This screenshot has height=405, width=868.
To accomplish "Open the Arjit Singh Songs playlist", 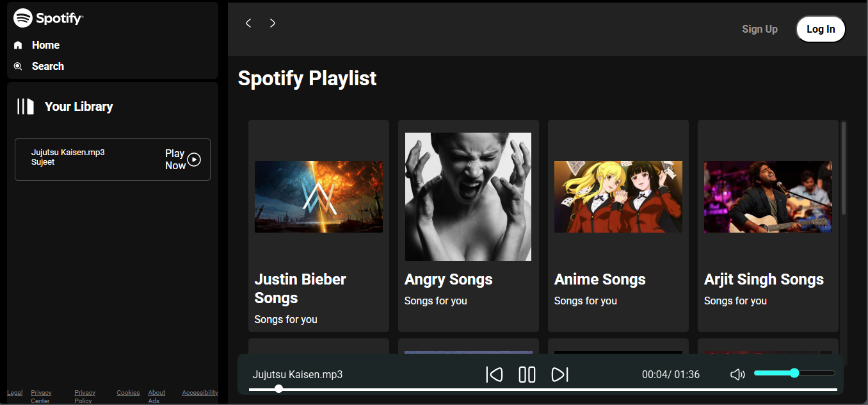I will (x=768, y=226).
